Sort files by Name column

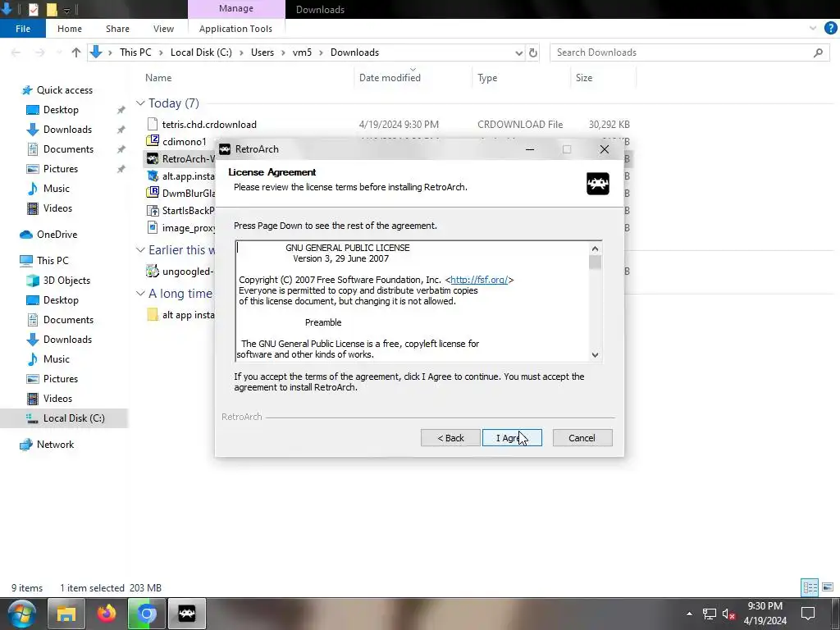158,78
